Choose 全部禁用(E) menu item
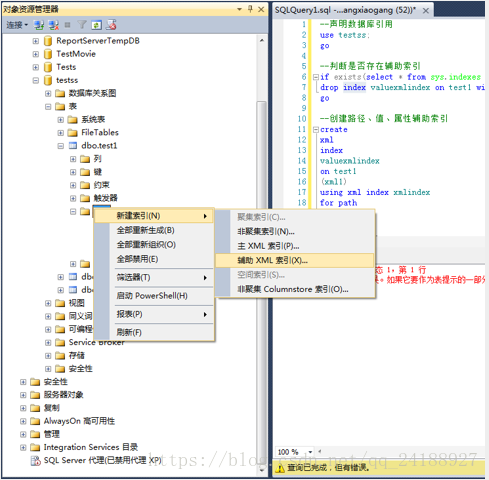 click(154, 259)
